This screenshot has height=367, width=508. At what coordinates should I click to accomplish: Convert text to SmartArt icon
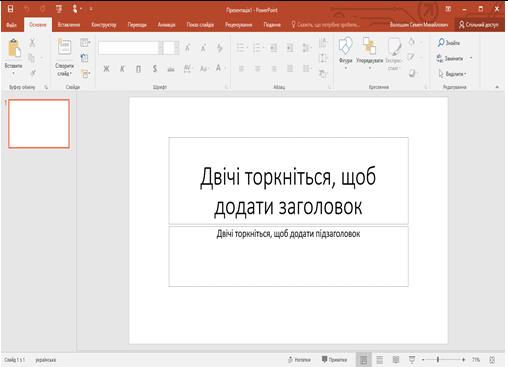pyautogui.click(x=323, y=73)
